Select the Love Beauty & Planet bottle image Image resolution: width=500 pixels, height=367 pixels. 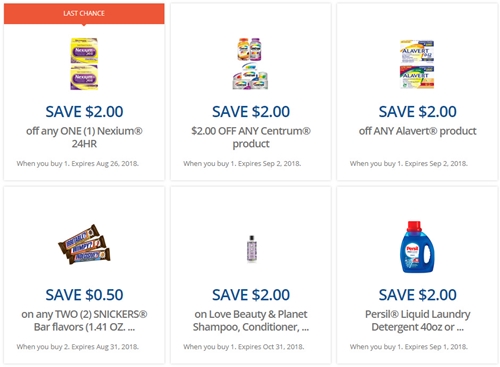[x=251, y=249]
